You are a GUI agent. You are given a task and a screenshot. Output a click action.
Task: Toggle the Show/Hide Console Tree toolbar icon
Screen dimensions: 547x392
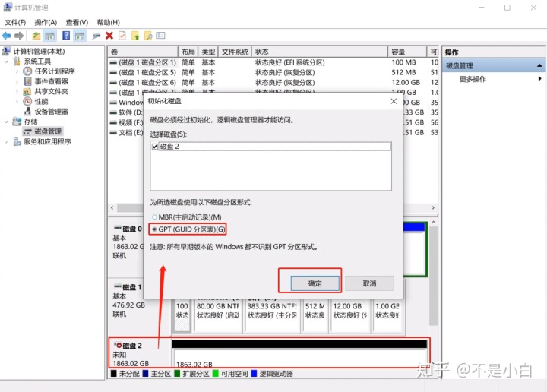coord(50,36)
